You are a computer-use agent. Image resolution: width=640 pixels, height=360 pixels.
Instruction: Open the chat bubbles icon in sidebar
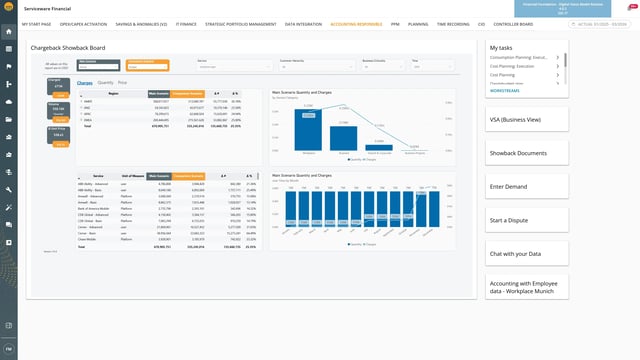point(9,225)
